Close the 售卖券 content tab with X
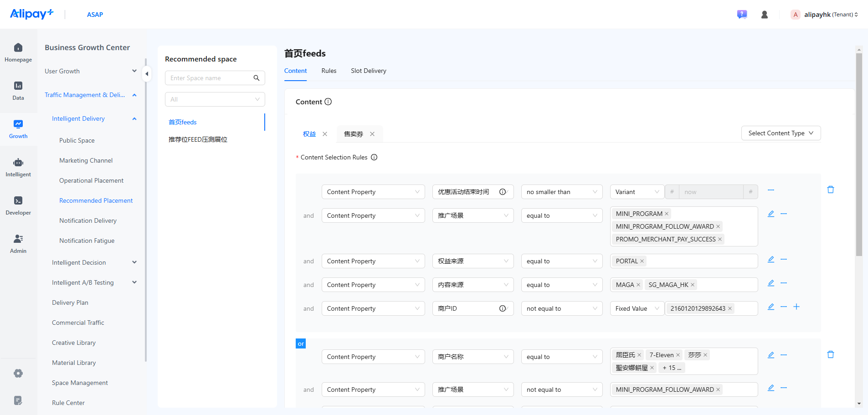Viewport: 868px width, 415px height. (372, 134)
